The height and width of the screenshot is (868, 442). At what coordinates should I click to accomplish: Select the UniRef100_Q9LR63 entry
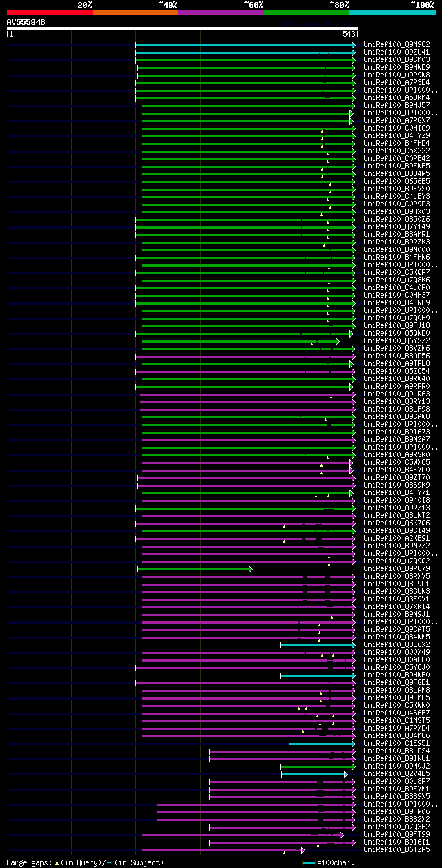[x=396, y=394]
